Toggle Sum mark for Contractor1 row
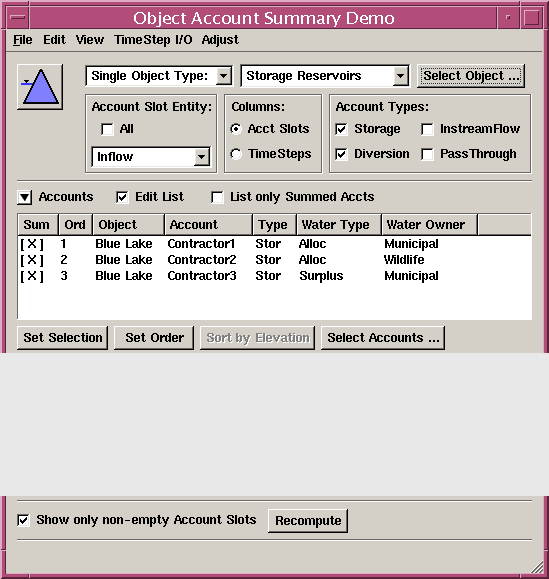Viewport: 549px width, 579px height. point(32,244)
